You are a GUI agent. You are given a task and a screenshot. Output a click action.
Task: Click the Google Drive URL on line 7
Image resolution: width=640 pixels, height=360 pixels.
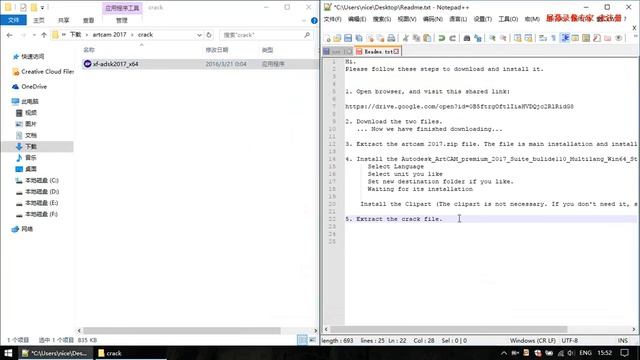coord(459,107)
